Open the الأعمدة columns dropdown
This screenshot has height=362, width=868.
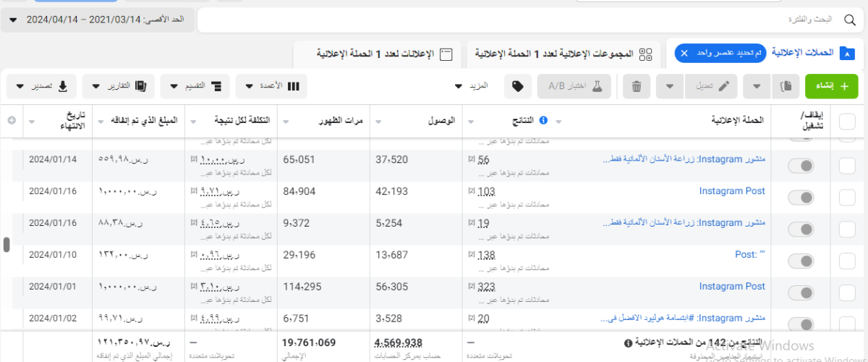(272, 86)
